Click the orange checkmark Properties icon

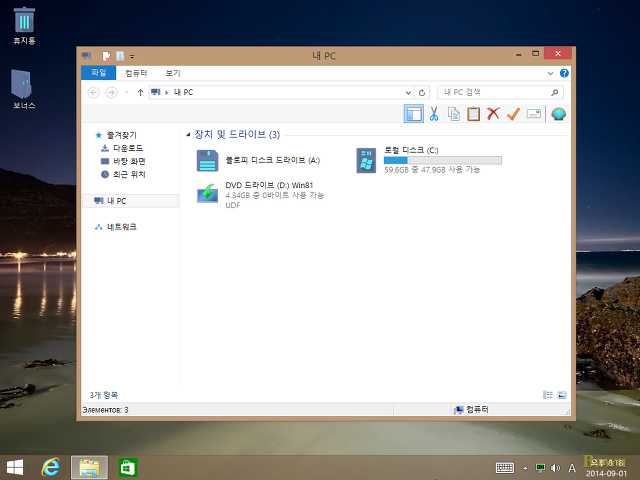tap(513, 114)
